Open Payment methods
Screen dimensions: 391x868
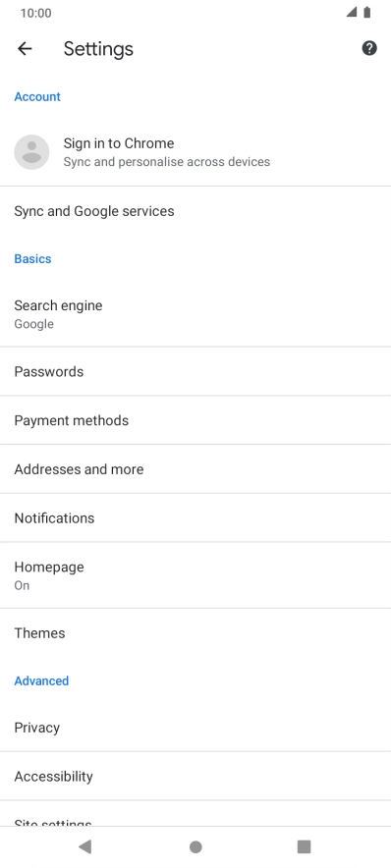(195, 420)
